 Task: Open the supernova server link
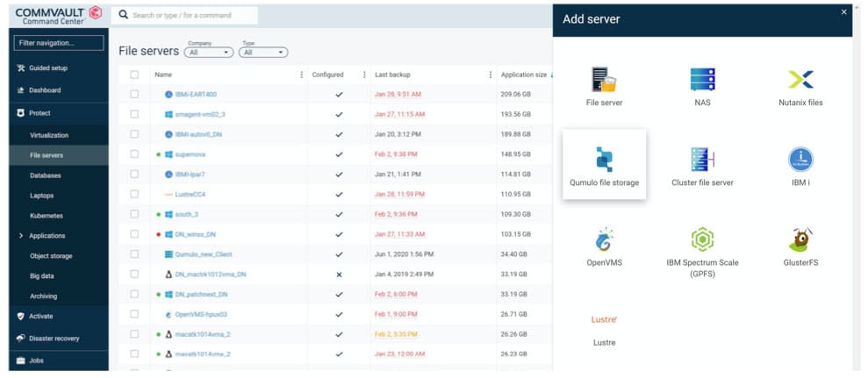[x=190, y=154]
